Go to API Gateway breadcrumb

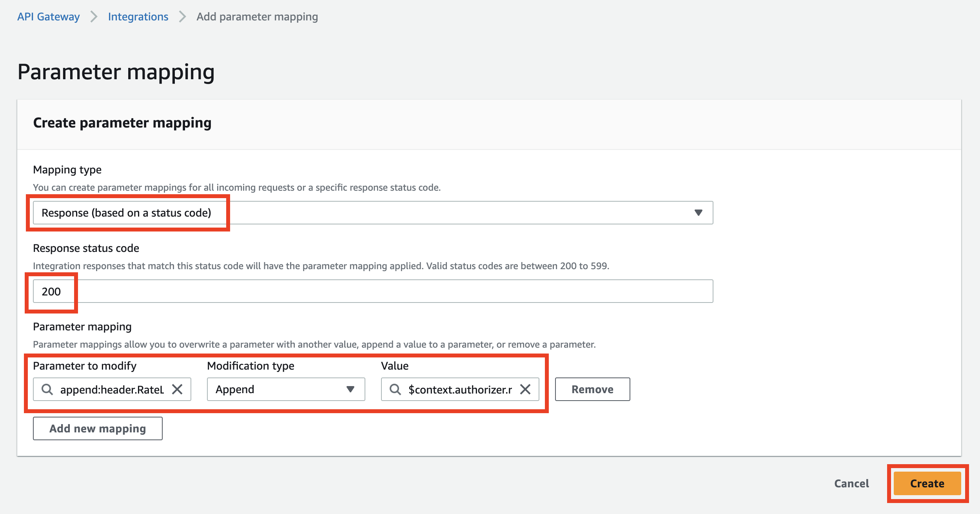pos(48,16)
